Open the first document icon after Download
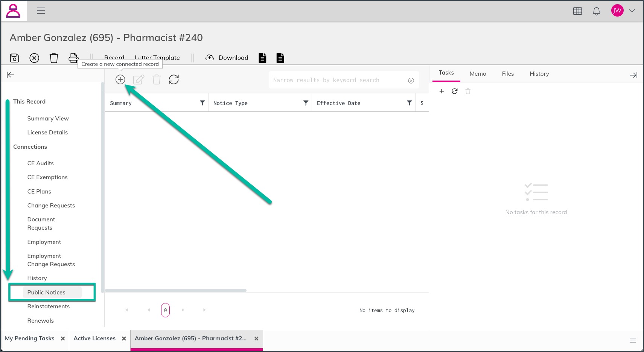 pos(262,58)
